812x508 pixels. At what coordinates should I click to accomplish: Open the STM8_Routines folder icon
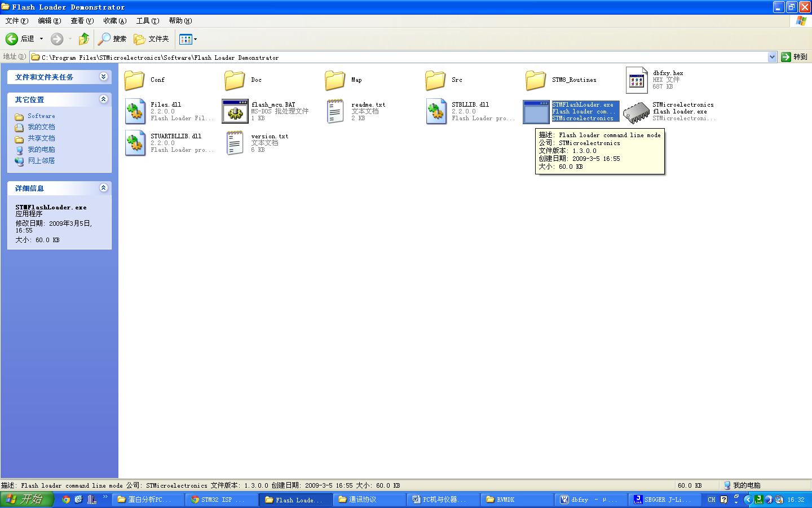click(x=536, y=80)
